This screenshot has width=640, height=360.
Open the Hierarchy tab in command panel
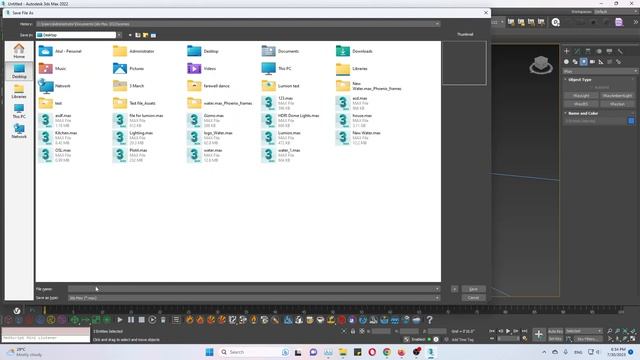pos(588,51)
